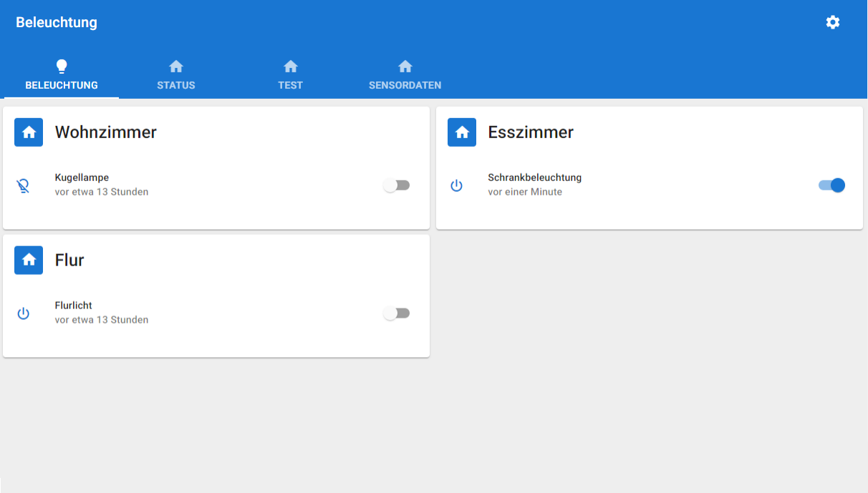Click the Flur card home icon

pos(29,260)
